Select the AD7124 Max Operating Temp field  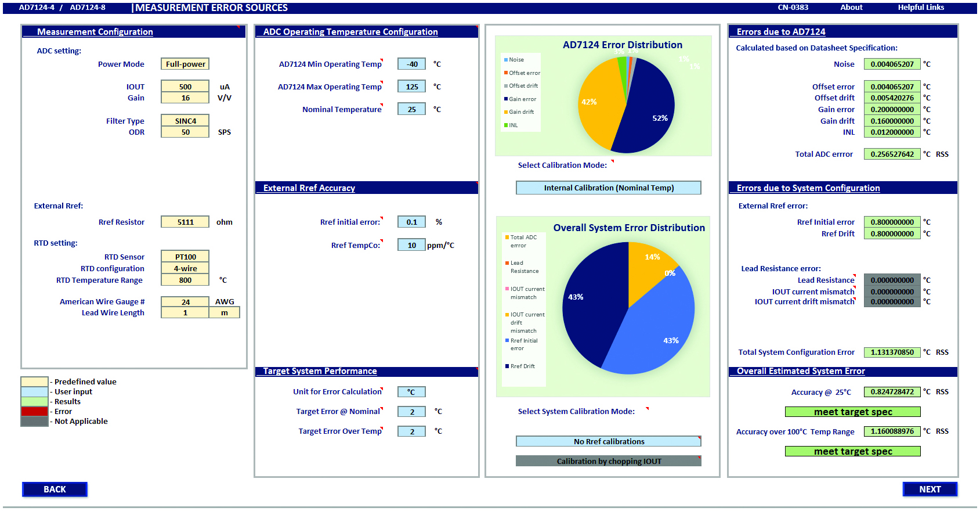pyautogui.click(x=411, y=87)
